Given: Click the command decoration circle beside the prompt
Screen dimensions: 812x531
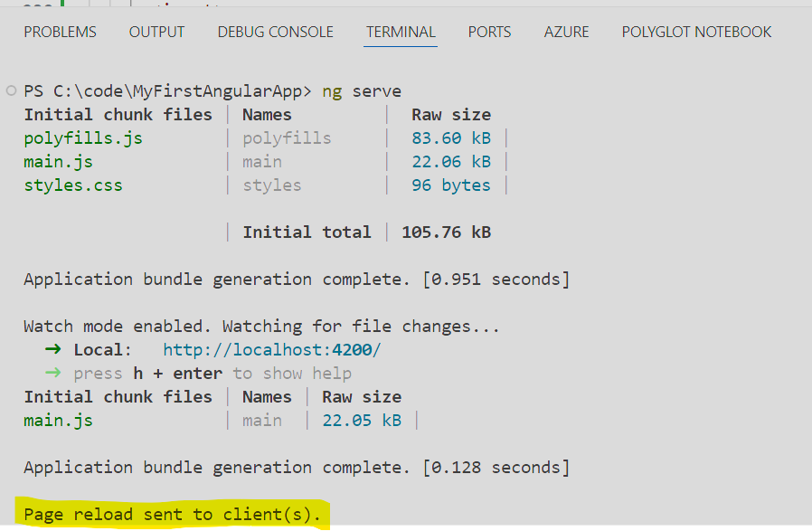Looking at the screenshot, I should pyautogui.click(x=11, y=91).
